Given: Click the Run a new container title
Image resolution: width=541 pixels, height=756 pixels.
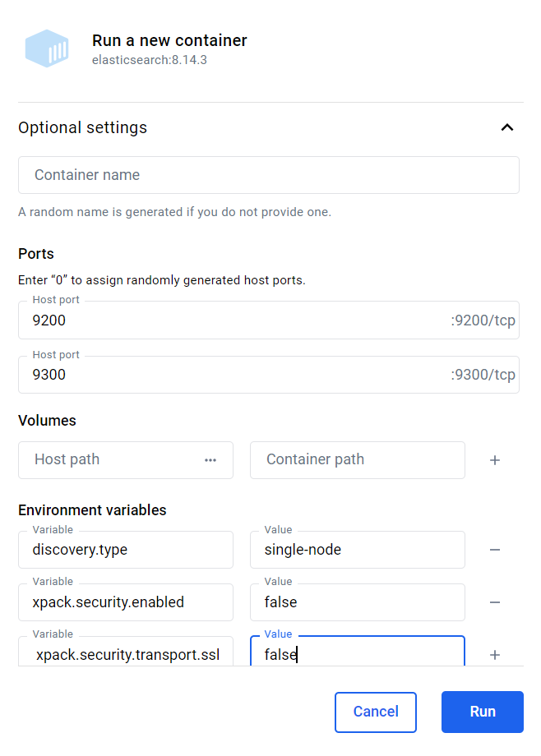Looking at the screenshot, I should pos(169,40).
